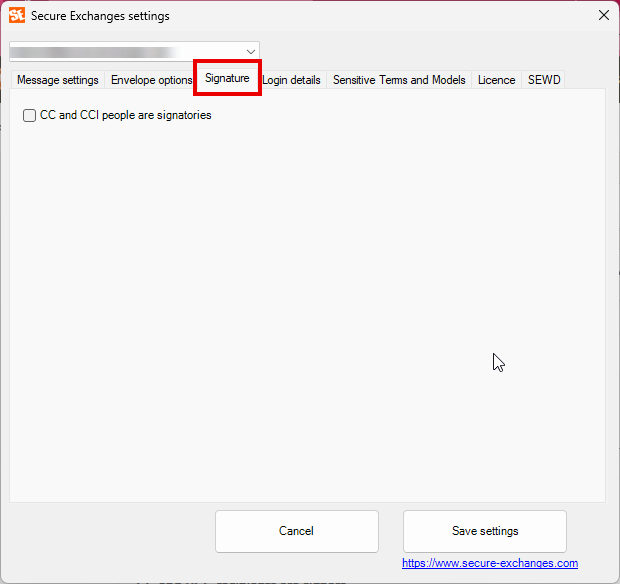Click the 'CC and CCI people are signatories' label

click(126, 115)
